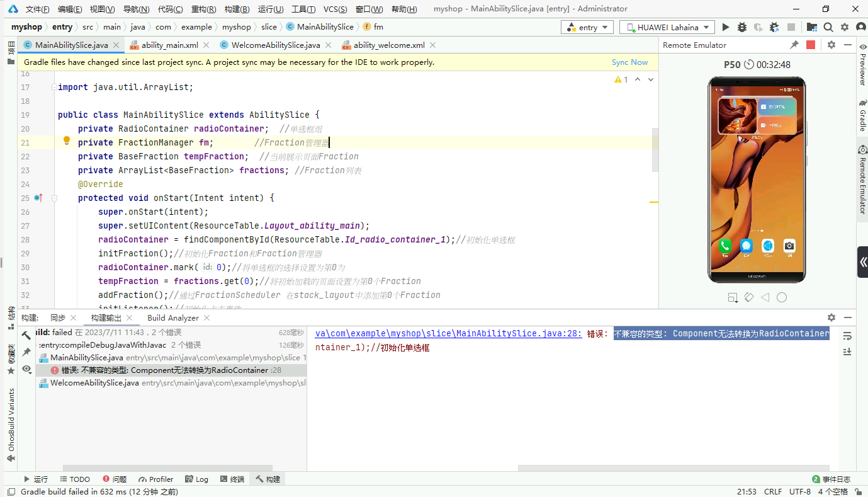
Task: Open search everywhere magnifier
Action: [828, 27]
